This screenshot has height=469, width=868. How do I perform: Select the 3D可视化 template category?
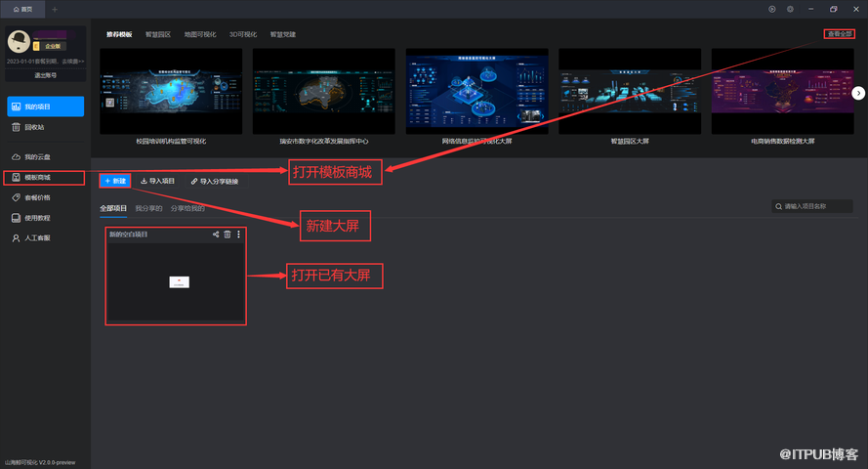[243, 34]
